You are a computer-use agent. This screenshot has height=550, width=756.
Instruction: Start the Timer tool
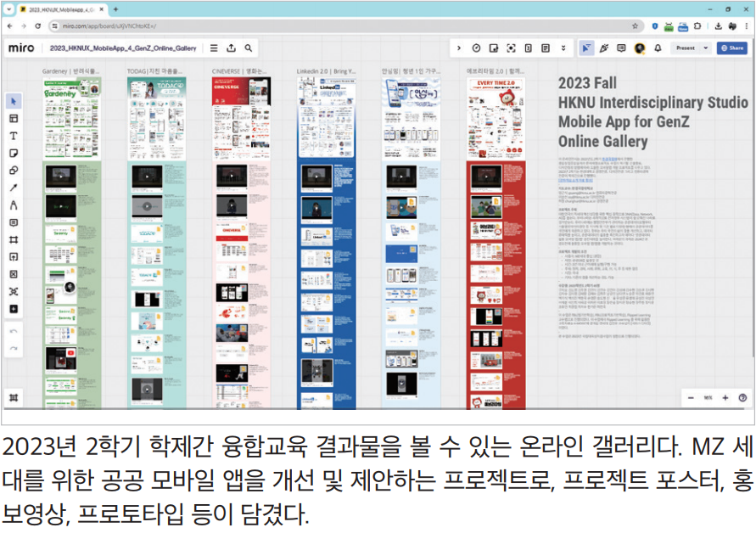[476, 48]
